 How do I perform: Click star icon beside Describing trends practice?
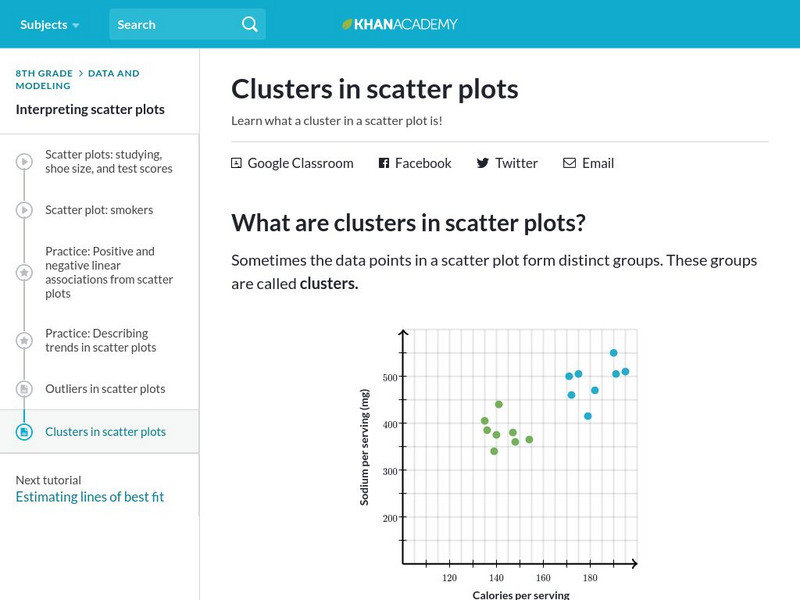coord(24,341)
